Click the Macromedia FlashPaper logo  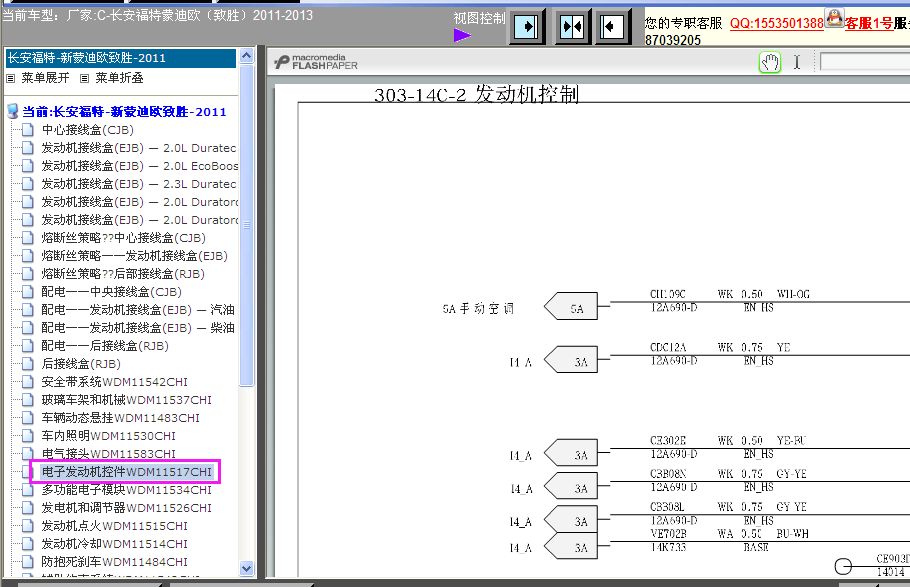(316, 62)
